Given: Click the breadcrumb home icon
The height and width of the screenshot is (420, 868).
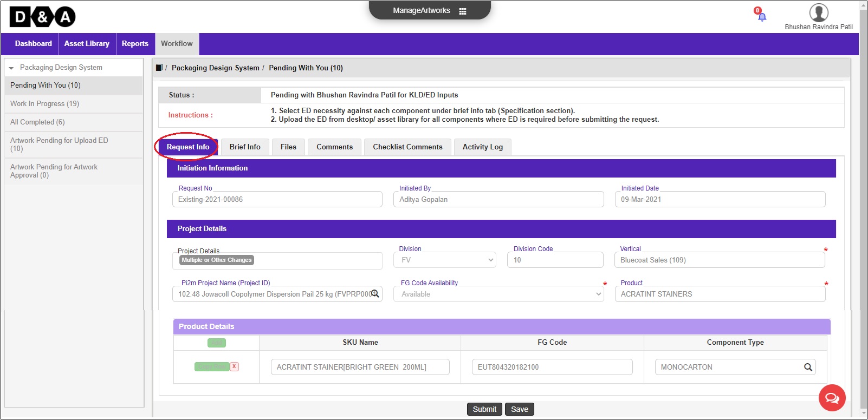Looking at the screenshot, I should pos(159,68).
